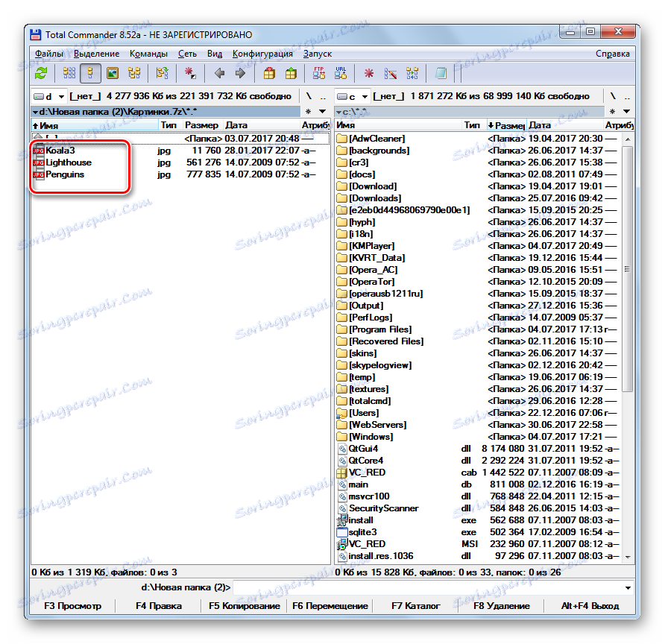The image size is (665, 644).
Task: Select Penguins jpg file
Action: click(x=180, y=174)
